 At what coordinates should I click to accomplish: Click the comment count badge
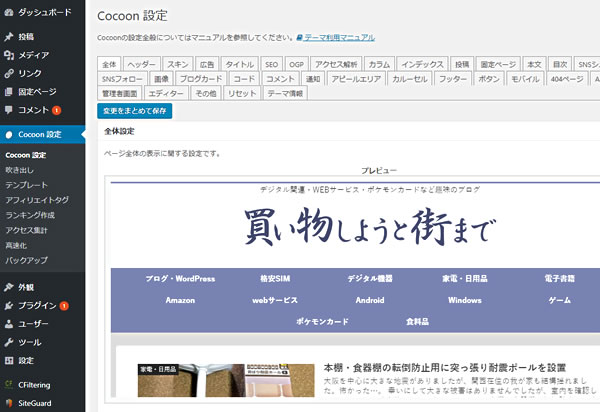pyautogui.click(x=57, y=110)
